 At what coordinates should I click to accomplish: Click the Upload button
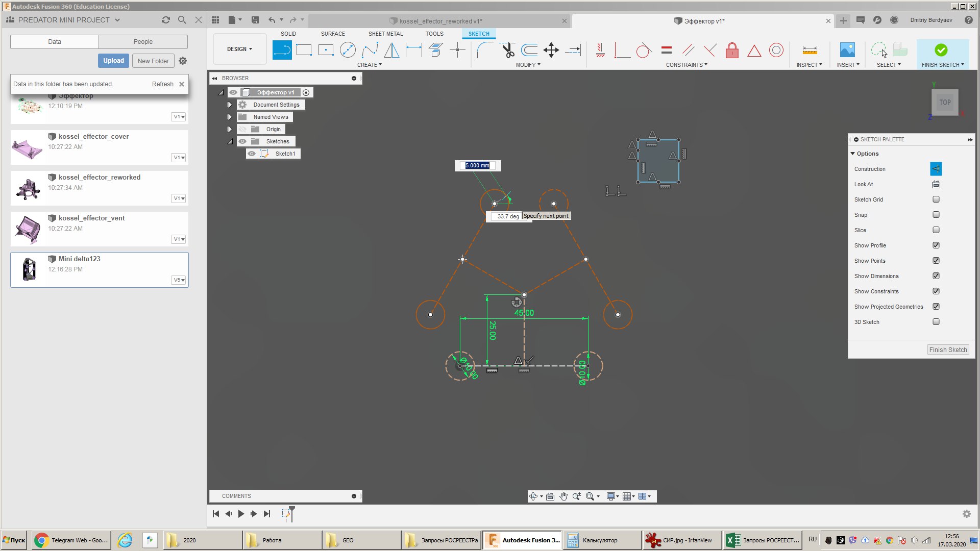click(113, 61)
